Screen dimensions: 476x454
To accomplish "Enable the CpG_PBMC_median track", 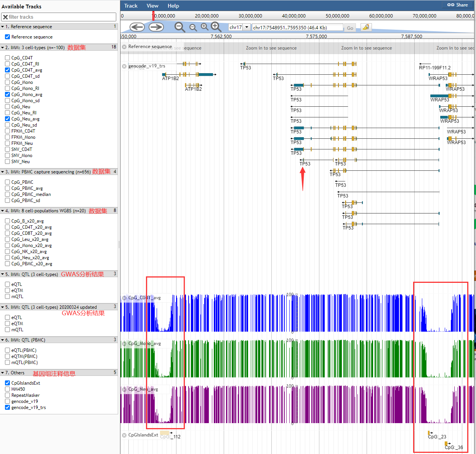I will click(x=7, y=194).
